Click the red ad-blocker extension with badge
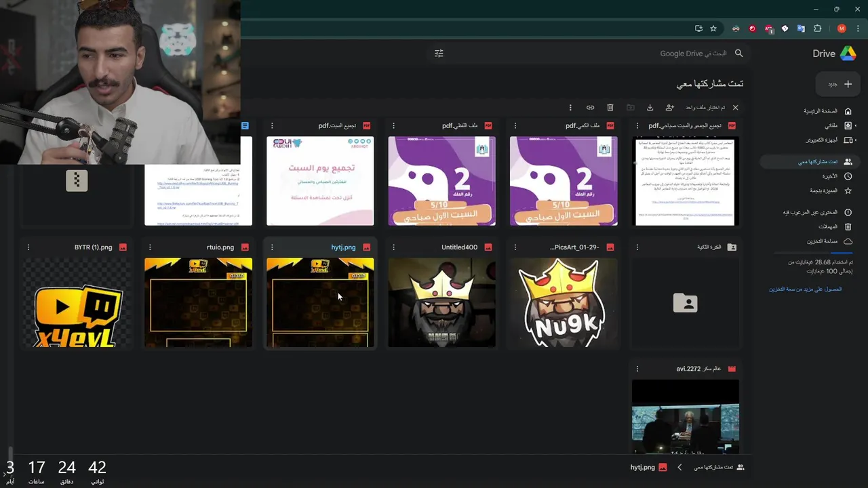 (x=768, y=28)
